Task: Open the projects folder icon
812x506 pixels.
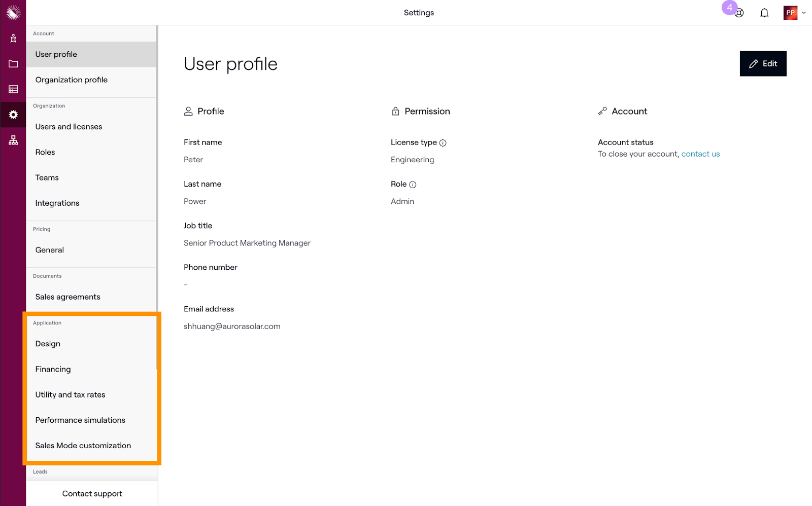Action: pos(13,64)
